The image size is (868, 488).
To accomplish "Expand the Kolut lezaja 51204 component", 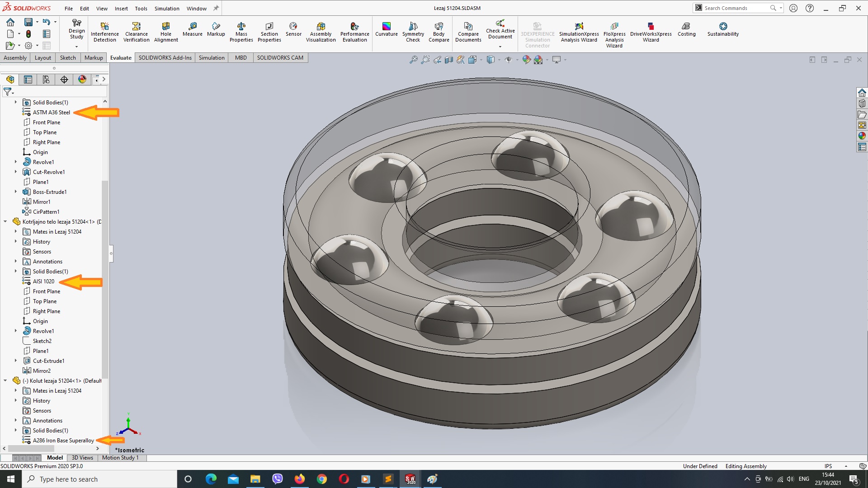I will [5, 381].
